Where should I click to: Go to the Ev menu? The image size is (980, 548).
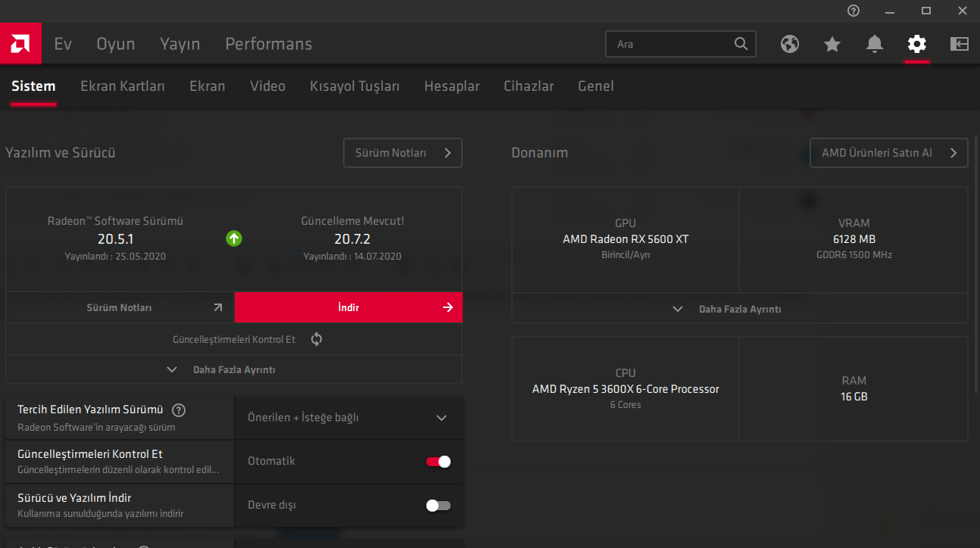click(x=63, y=44)
